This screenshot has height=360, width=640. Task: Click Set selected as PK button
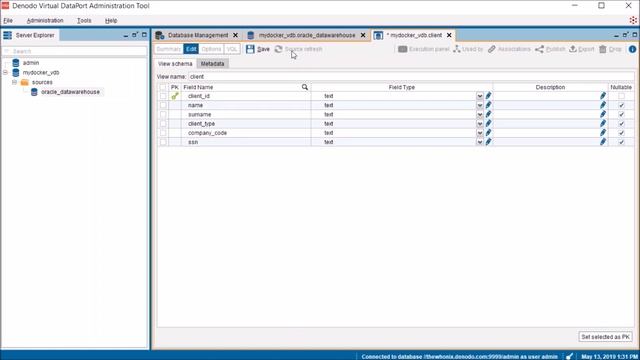(x=605, y=337)
